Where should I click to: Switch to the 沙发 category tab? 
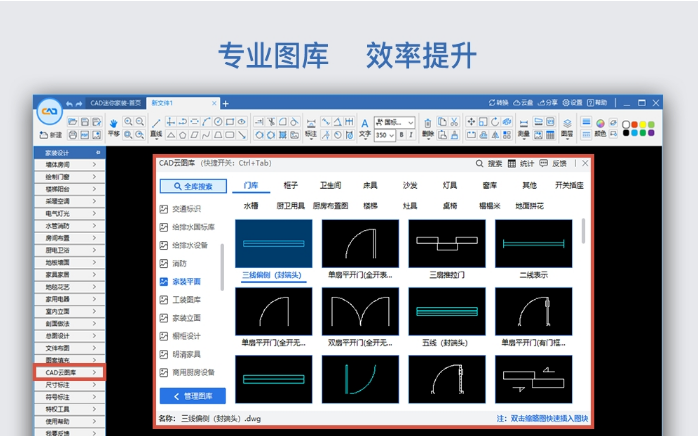[x=410, y=185]
